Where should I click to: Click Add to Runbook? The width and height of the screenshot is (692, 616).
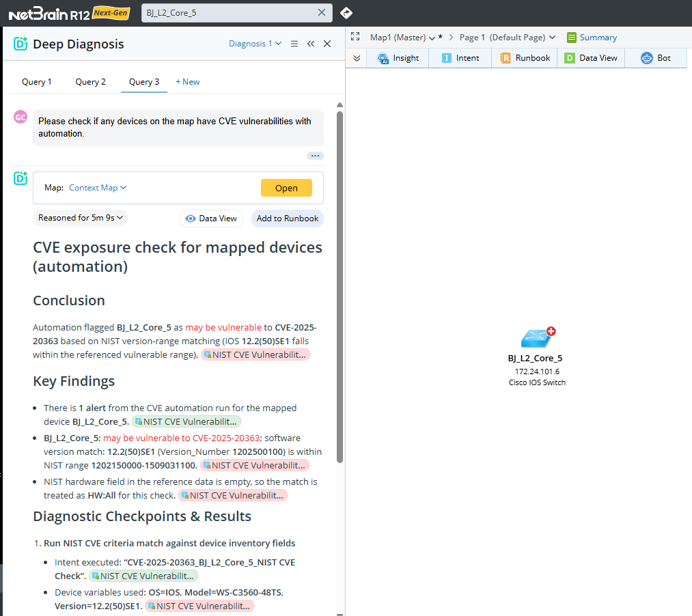[x=287, y=219]
